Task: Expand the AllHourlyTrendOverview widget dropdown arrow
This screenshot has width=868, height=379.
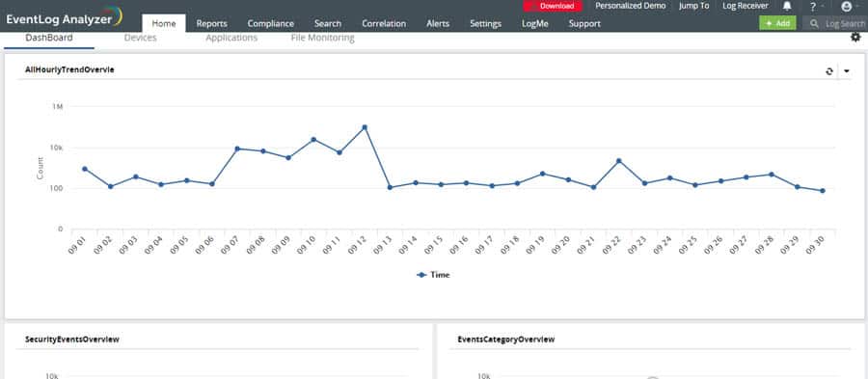Action: coord(847,70)
